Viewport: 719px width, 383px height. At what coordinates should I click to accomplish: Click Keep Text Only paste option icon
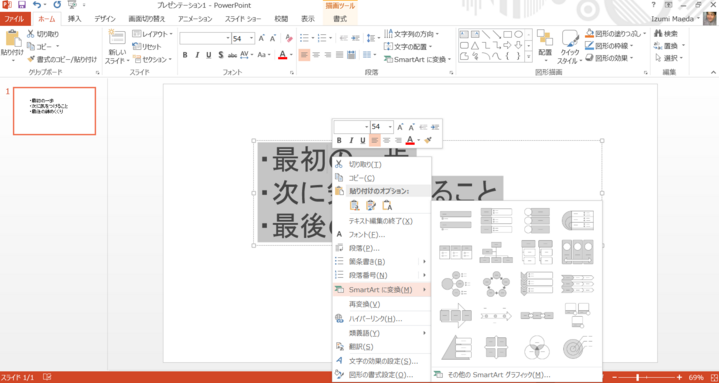pos(387,205)
